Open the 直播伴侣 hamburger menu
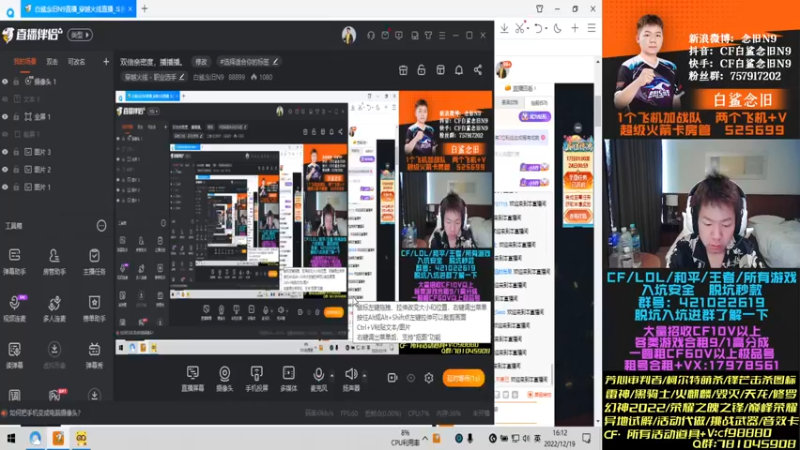800x450 pixels. pos(442,35)
